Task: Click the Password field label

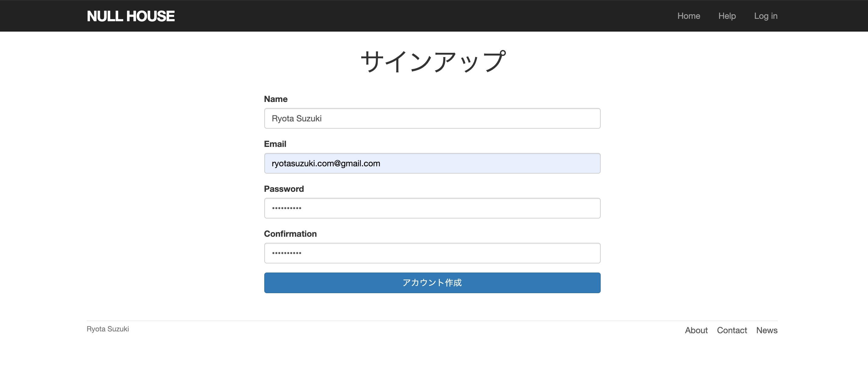Action: coord(284,188)
